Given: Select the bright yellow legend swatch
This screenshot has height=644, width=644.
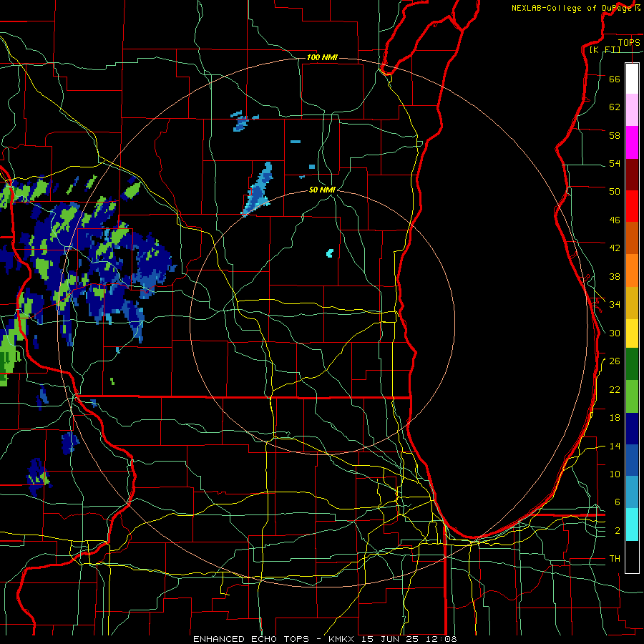Looking at the screenshot, I should click(x=632, y=333).
